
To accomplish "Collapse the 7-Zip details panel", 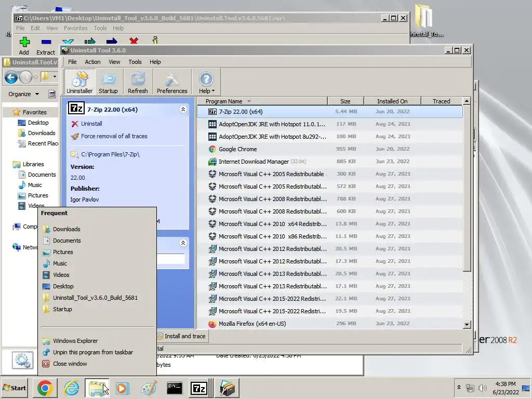I will coord(183,109).
